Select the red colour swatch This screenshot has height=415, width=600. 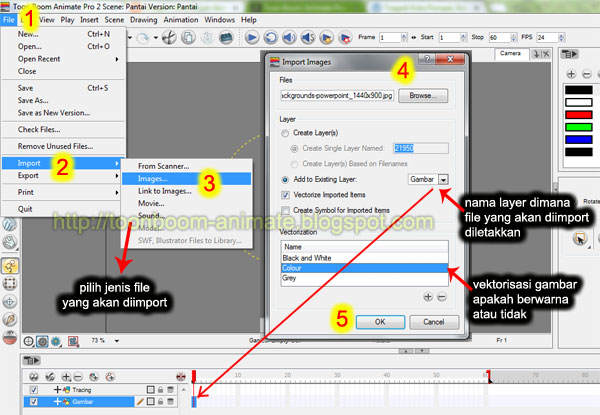[579, 115]
